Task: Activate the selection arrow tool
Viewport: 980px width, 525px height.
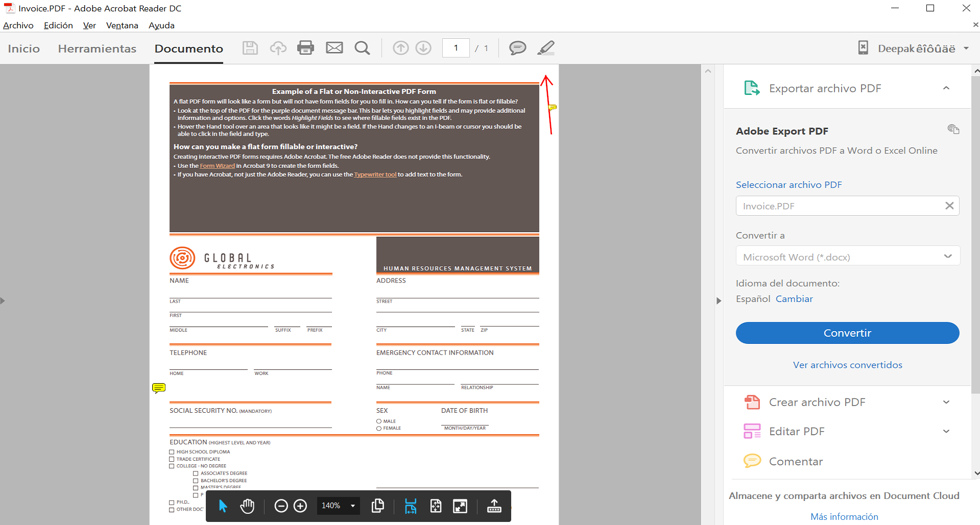Action: (x=223, y=506)
